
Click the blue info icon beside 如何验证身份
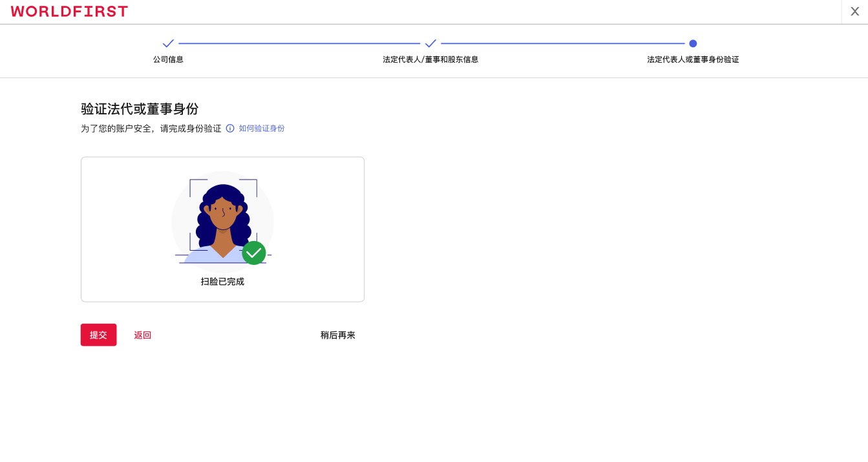coord(231,128)
